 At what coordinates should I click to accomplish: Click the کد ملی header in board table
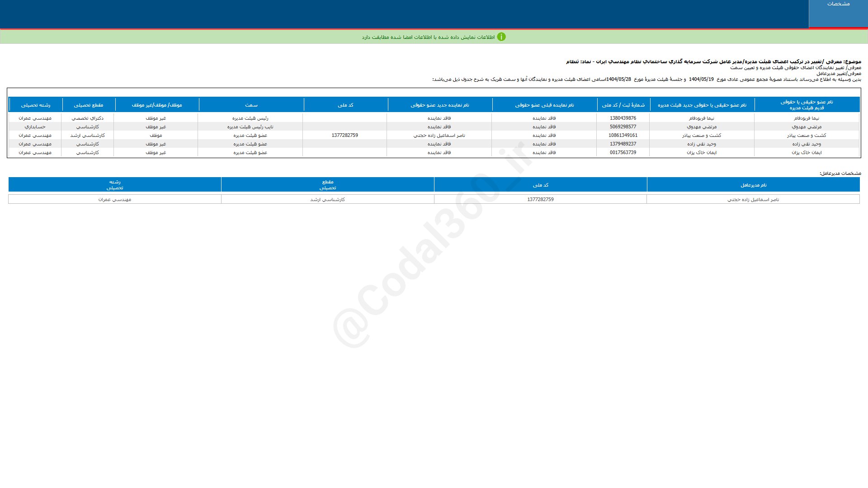pos(345,105)
